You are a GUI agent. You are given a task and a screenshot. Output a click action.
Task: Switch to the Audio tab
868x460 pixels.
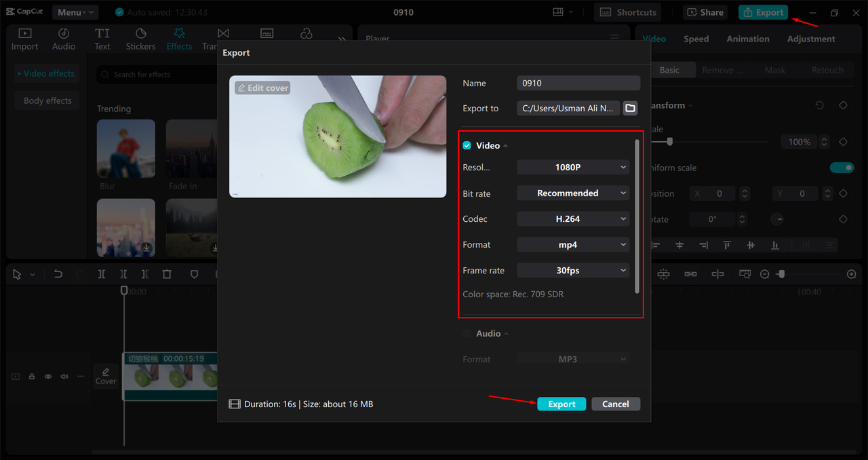64,39
